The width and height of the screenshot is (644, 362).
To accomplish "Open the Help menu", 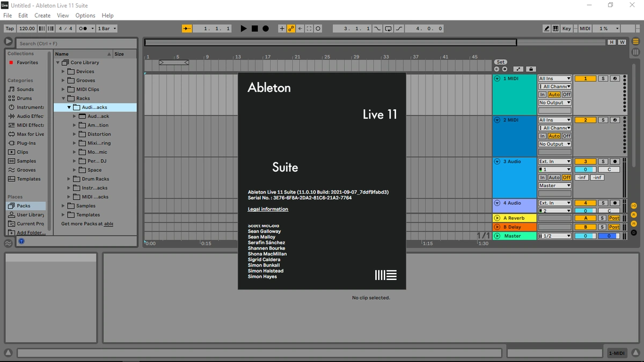I will point(108,16).
